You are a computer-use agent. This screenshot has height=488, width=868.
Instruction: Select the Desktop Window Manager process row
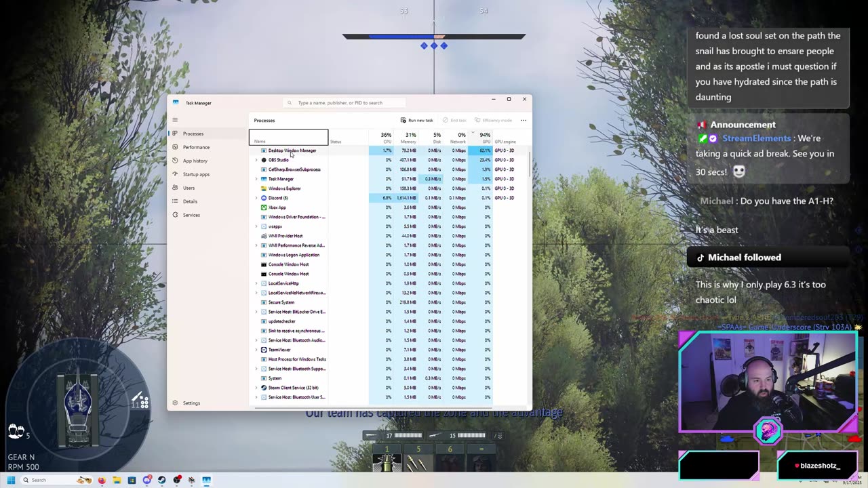click(x=387, y=150)
